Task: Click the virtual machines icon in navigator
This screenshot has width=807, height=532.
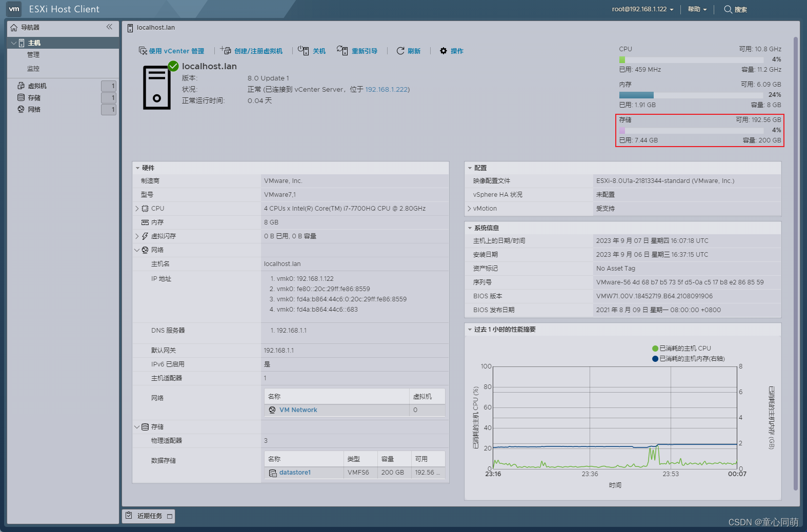Action: (21, 86)
